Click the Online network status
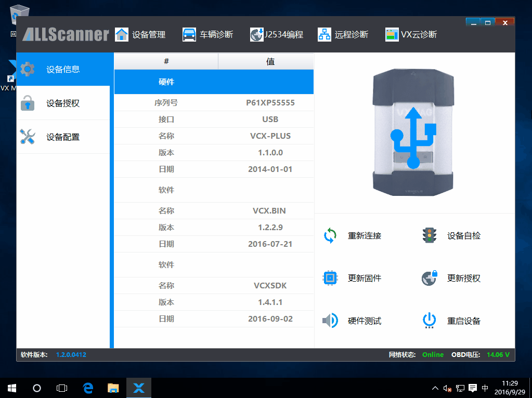 pyautogui.click(x=433, y=354)
